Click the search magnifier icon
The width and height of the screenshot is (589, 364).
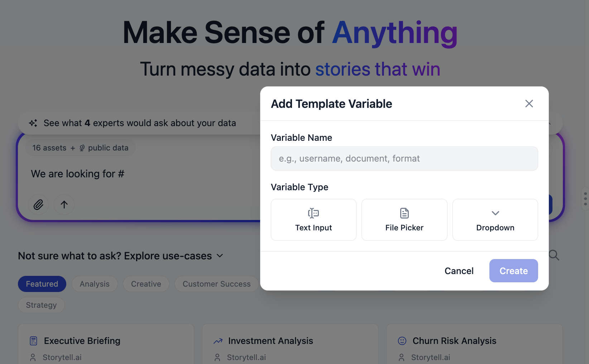pos(554,255)
